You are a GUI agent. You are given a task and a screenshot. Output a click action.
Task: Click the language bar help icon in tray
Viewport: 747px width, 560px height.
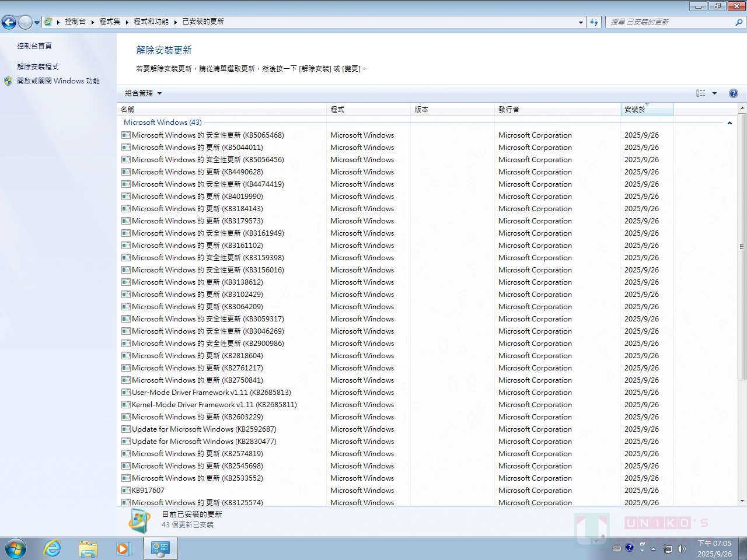(630, 547)
